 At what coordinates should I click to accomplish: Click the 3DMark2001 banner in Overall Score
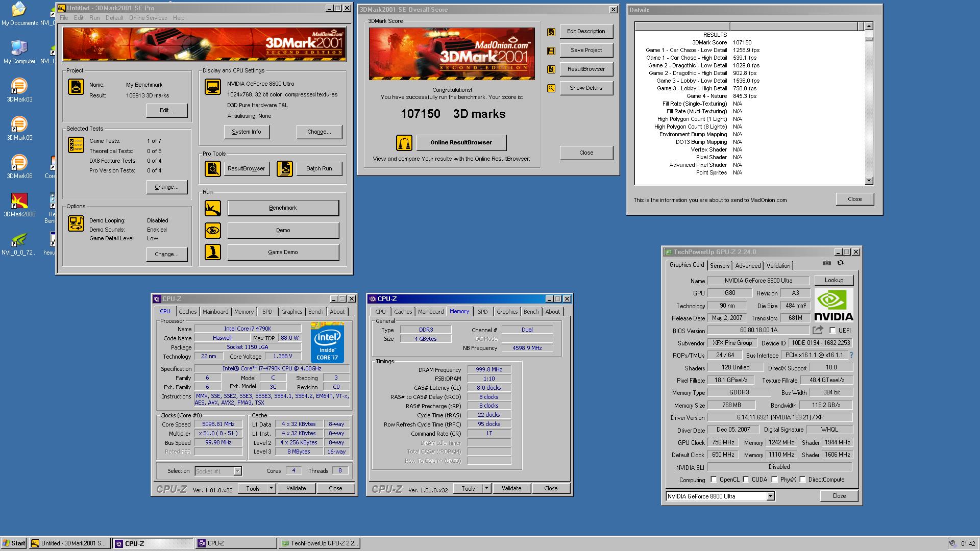(x=452, y=54)
